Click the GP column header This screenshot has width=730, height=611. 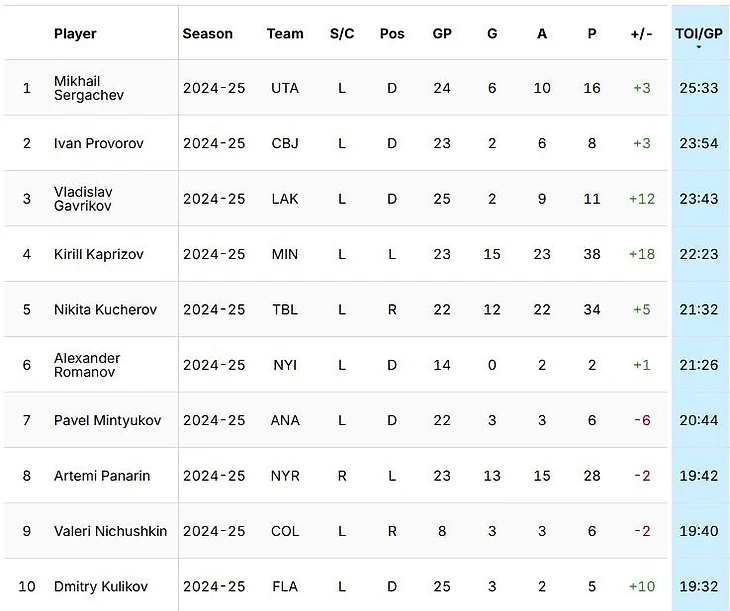coord(442,33)
